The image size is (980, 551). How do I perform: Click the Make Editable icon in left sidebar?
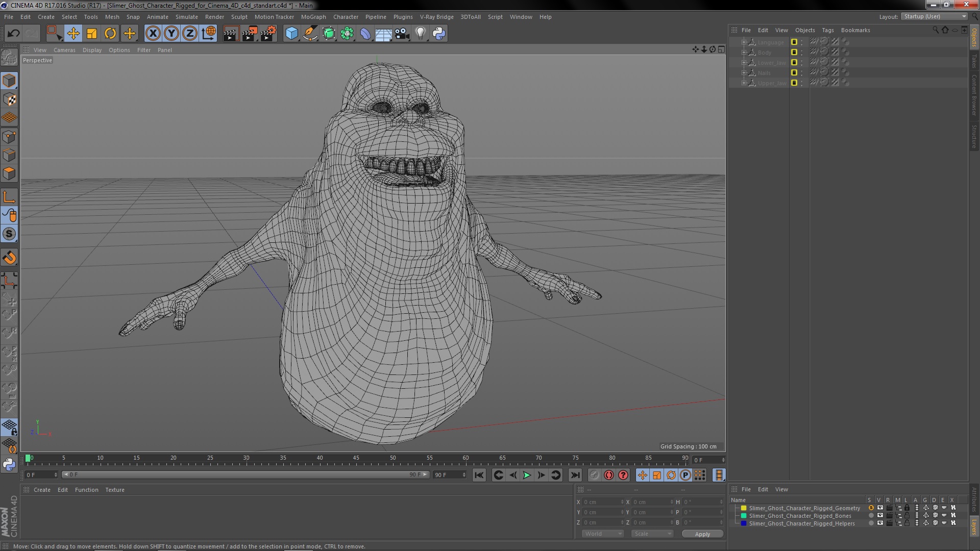pyautogui.click(x=9, y=57)
